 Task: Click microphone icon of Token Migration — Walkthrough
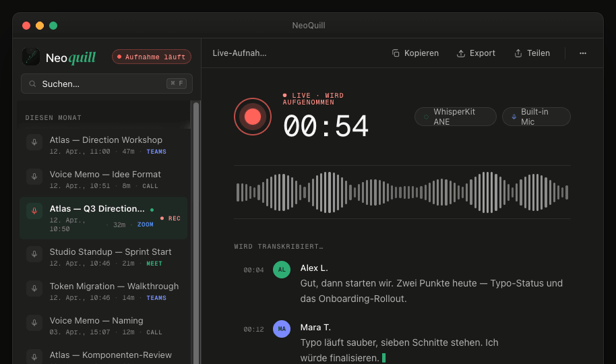tap(34, 289)
